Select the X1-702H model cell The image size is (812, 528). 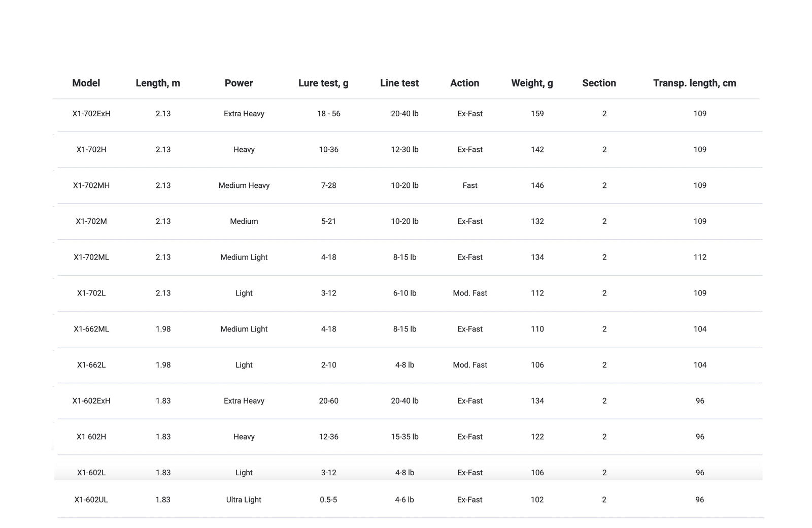[91, 150]
